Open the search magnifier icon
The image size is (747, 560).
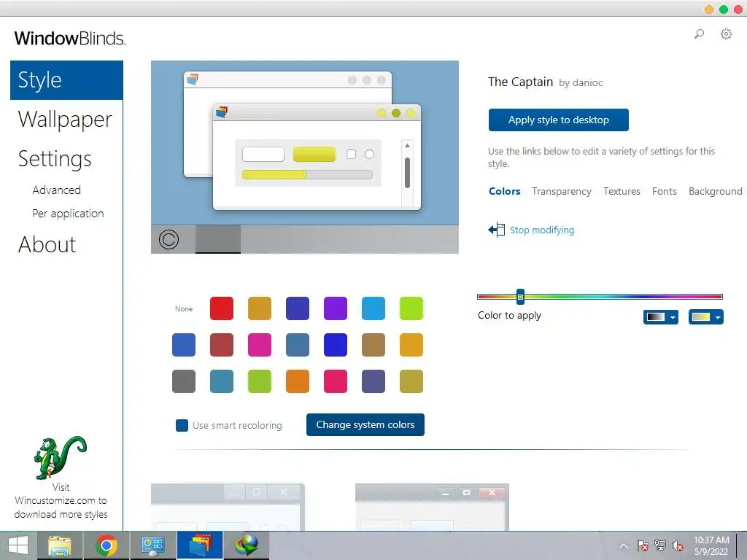coord(699,34)
